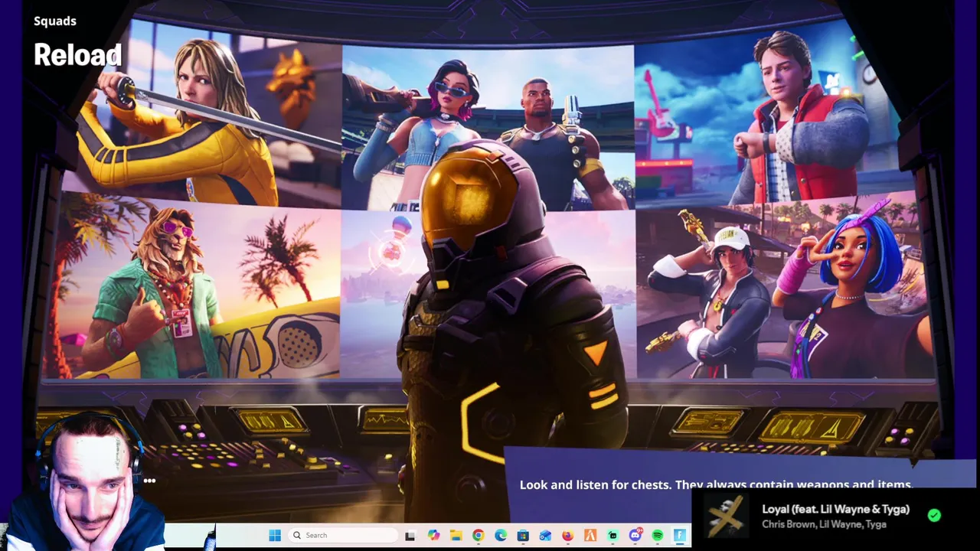Open the green robot-face app on the taskbar
Image resolution: width=980 pixels, height=551 pixels.
(612, 535)
